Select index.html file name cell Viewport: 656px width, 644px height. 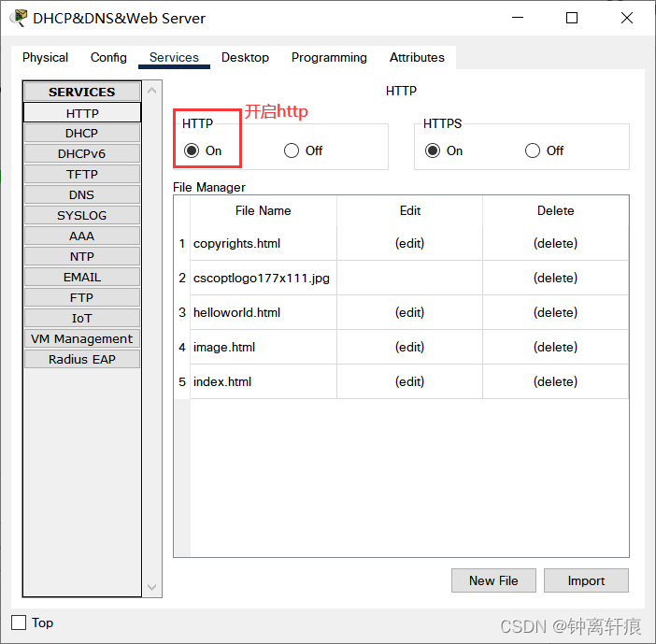(264, 381)
